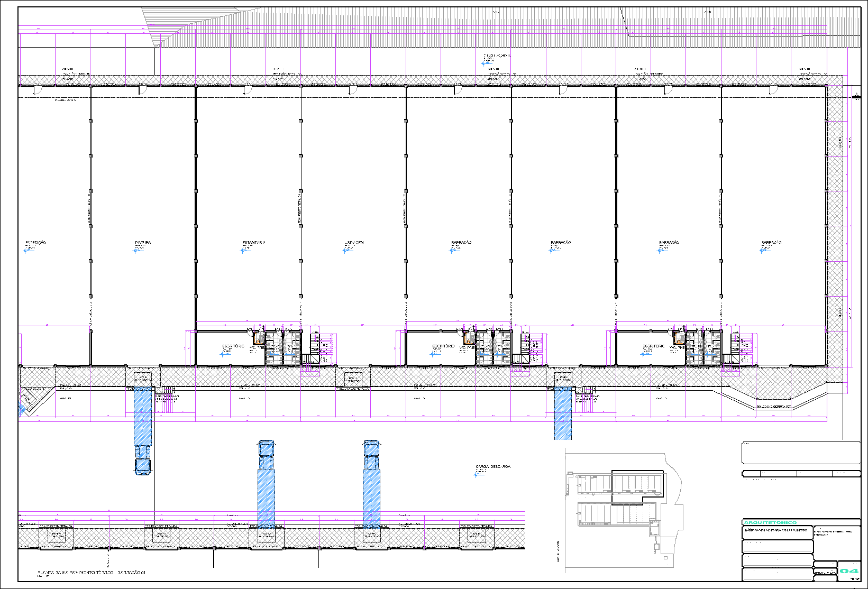Select the leftmost blue truck at the dock
Viewport: 868px width, 589px height.
pos(143,428)
